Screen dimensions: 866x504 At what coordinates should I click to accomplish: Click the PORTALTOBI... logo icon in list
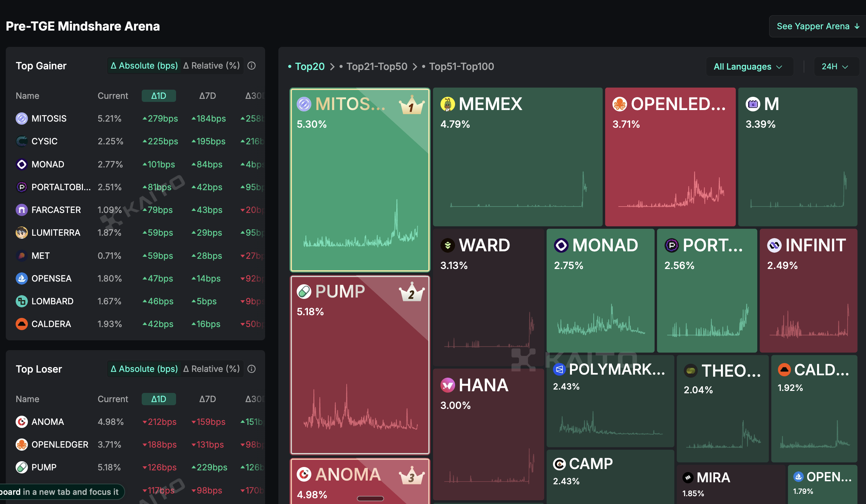point(22,187)
